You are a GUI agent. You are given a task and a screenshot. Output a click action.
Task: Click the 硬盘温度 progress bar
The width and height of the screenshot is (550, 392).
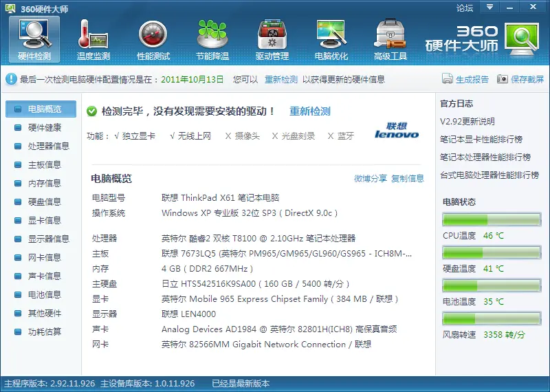pos(492,252)
